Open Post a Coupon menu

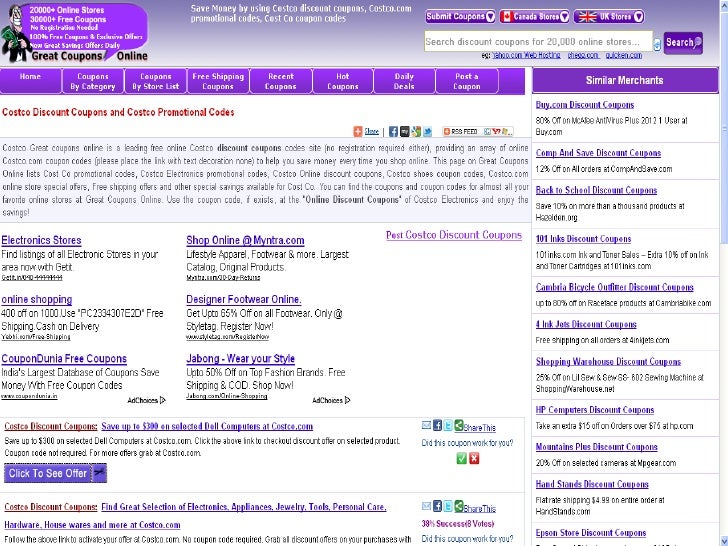coord(467,81)
